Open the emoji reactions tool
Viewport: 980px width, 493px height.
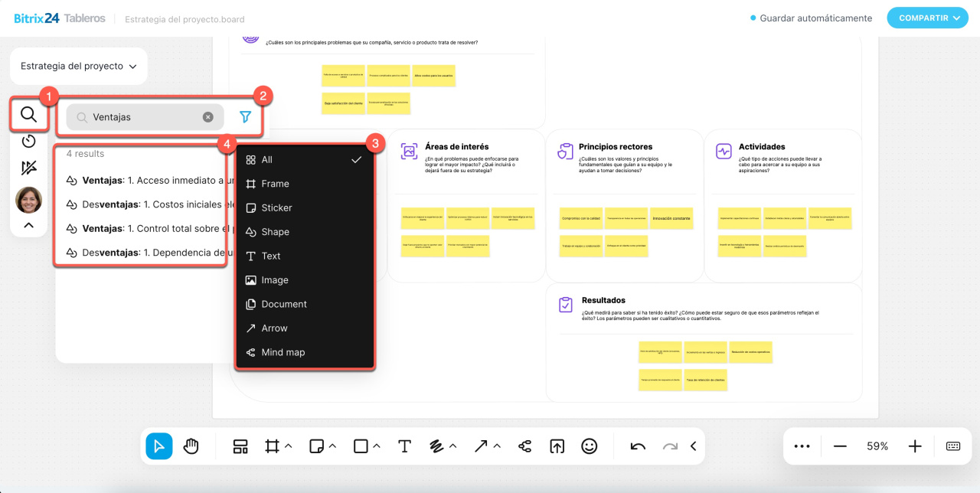[x=589, y=446]
